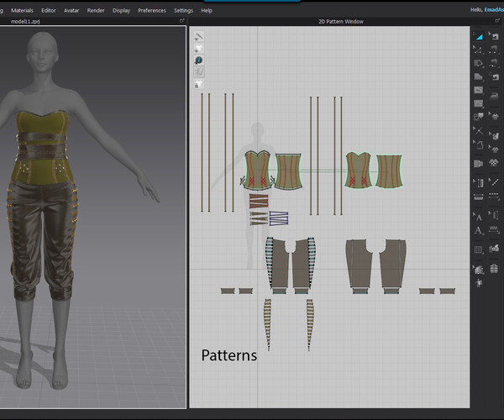Select the Internal Polygon/Line tool
The width and height of the screenshot is (504, 420).
click(478, 90)
